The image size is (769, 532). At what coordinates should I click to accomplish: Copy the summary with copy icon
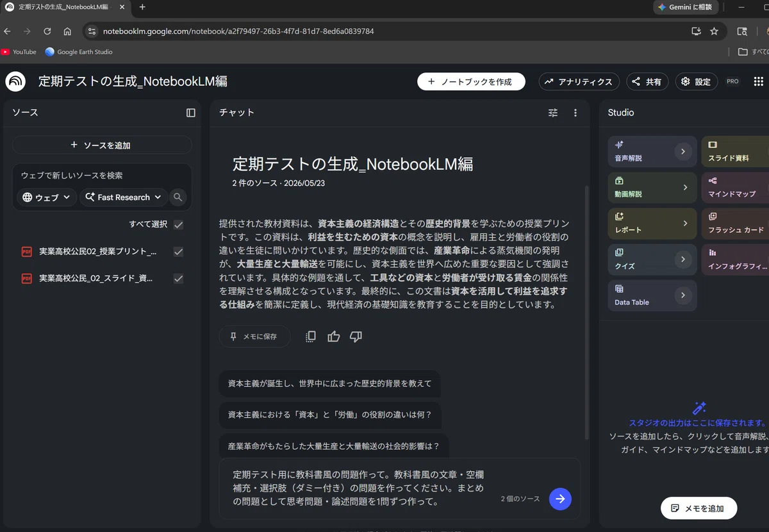pos(311,337)
